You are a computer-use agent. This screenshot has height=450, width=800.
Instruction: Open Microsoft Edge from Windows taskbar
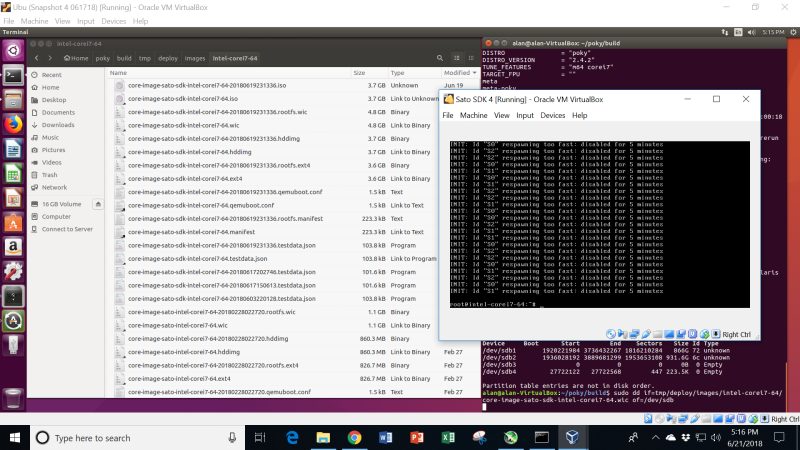292,438
